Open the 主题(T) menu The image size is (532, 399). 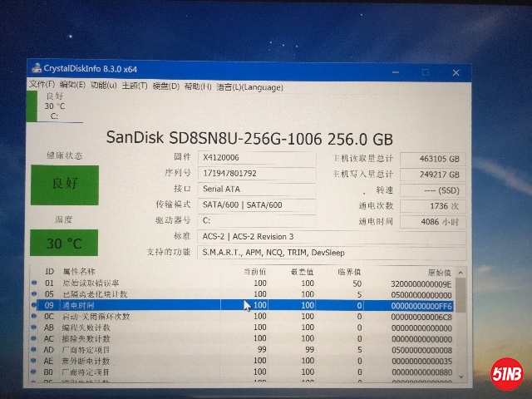coord(134,85)
